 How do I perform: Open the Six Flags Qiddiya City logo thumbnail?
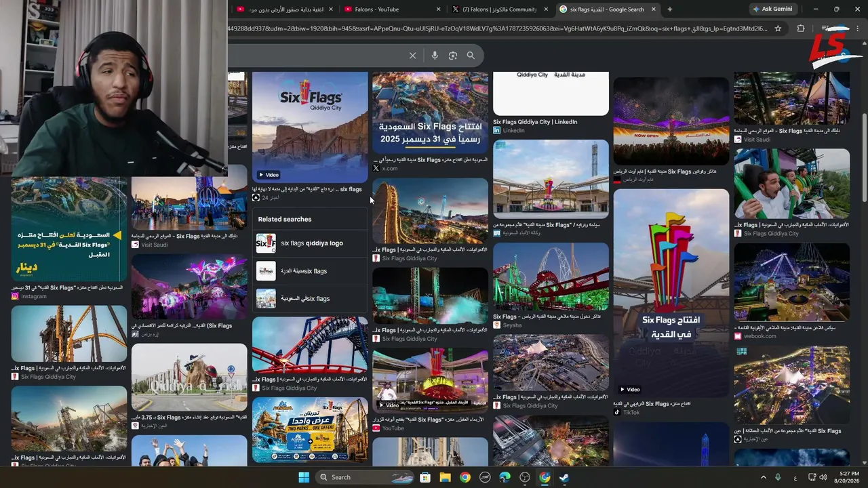click(x=310, y=127)
